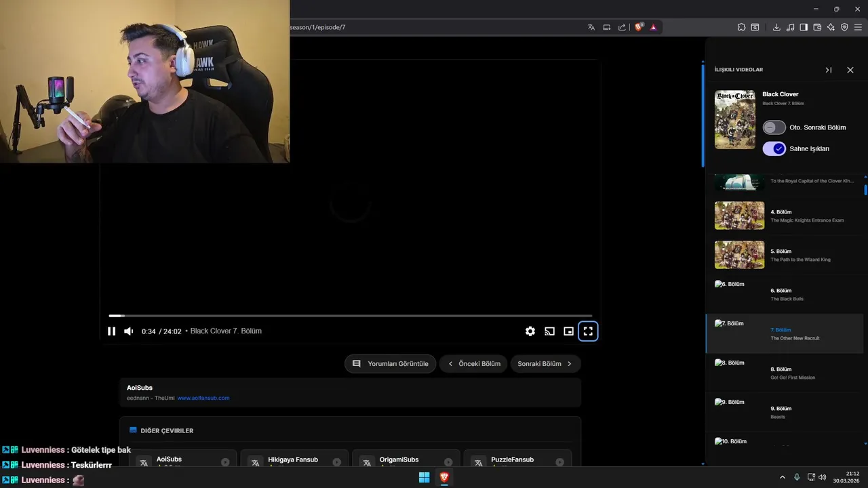Open video player settings gear
868x488 pixels.
pyautogui.click(x=530, y=331)
